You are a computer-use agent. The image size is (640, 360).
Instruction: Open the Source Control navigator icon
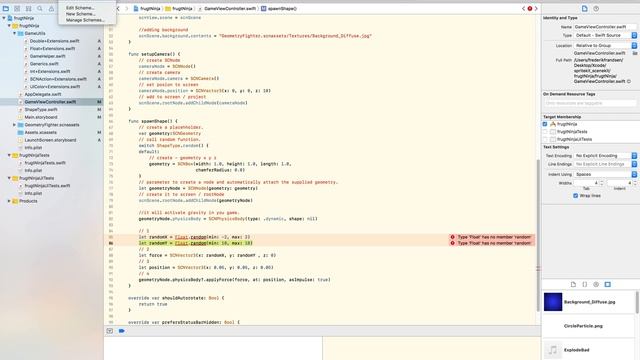pyautogui.click(x=17, y=8)
